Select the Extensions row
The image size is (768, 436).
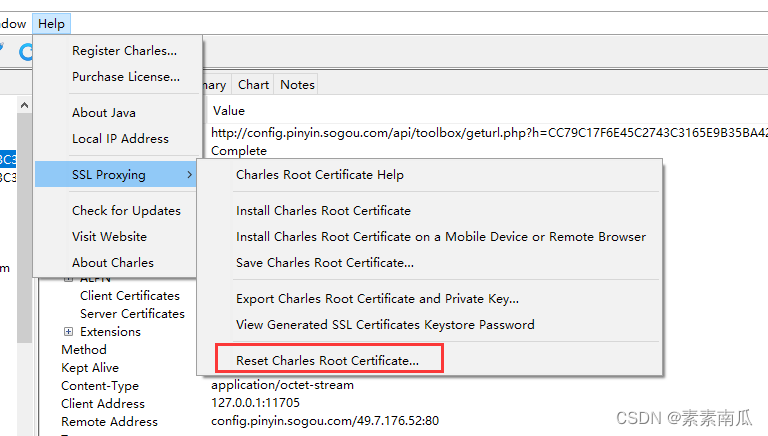click(x=110, y=332)
